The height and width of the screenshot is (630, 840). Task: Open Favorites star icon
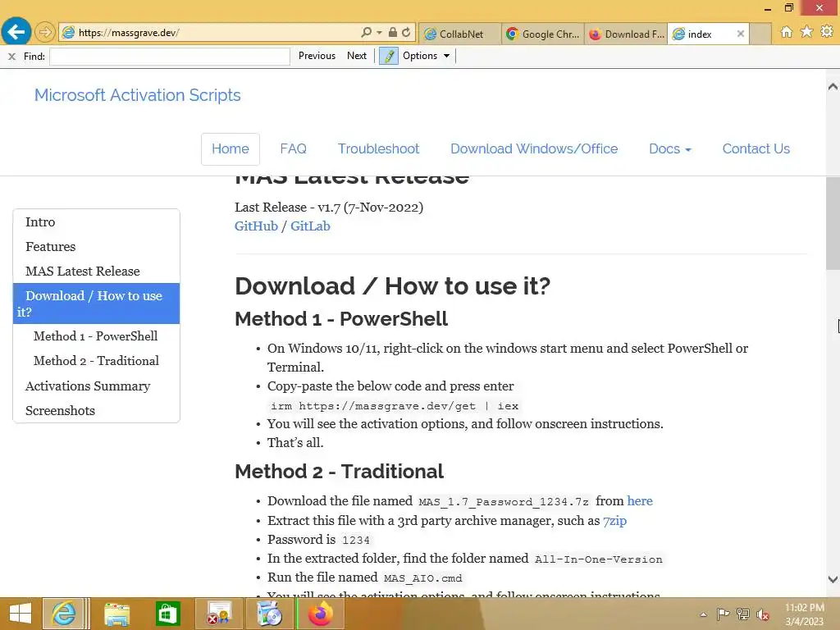[806, 32]
